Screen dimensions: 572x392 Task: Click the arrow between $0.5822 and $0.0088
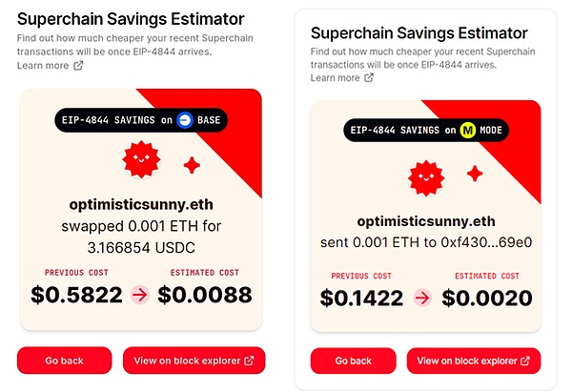tap(139, 296)
